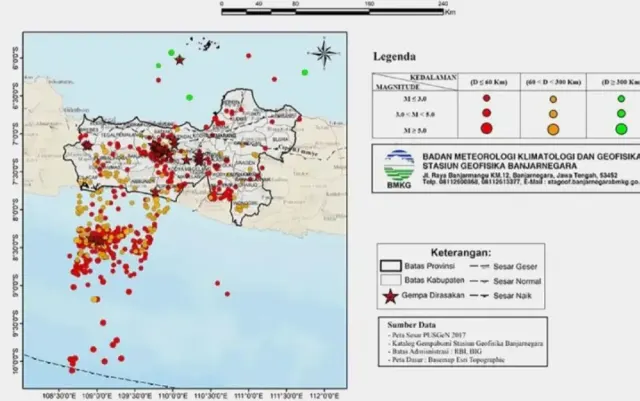Click '- Katalog Gempabumi Stasiun Geofisika Banjarnegara' line
This screenshot has height=401, width=640.
(x=466, y=343)
